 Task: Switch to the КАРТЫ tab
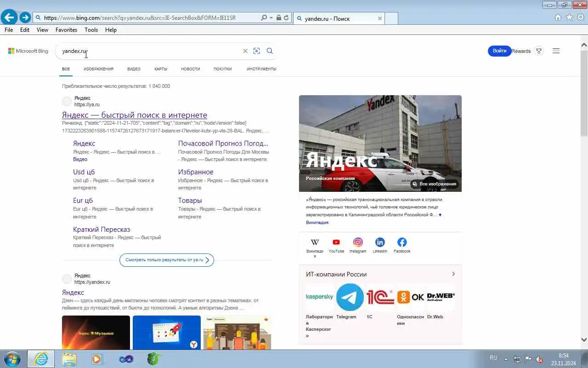[x=161, y=69]
